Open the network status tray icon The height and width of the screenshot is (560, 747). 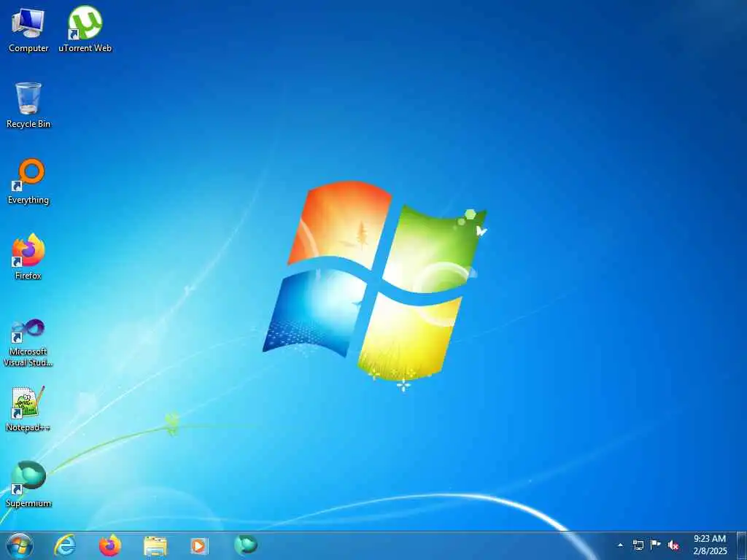point(638,545)
